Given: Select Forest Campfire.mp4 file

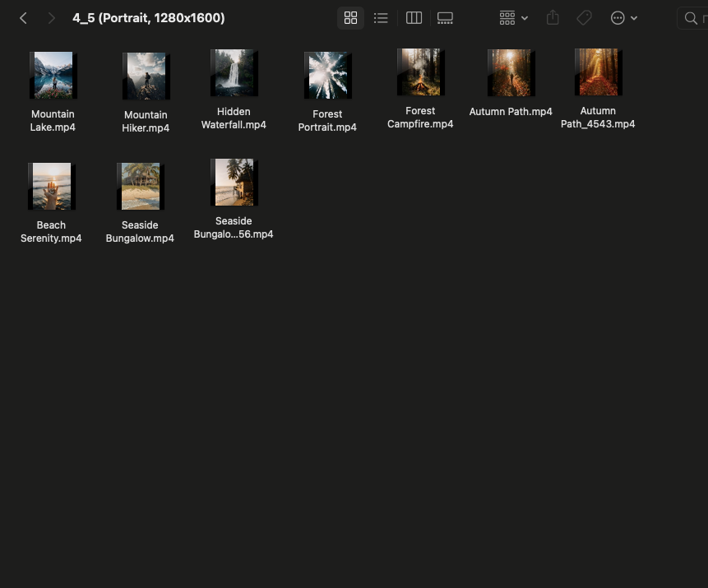Looking at the screenshot, I should 420,72.
